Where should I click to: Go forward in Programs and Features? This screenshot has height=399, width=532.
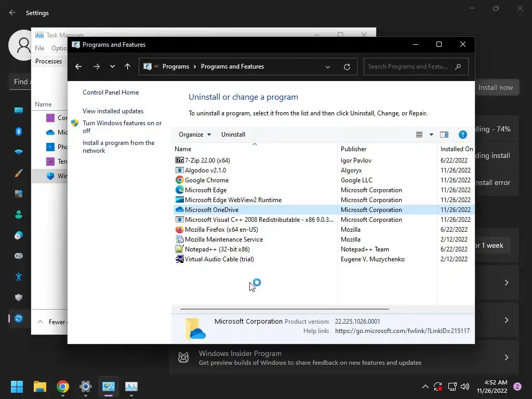[96, 66]
